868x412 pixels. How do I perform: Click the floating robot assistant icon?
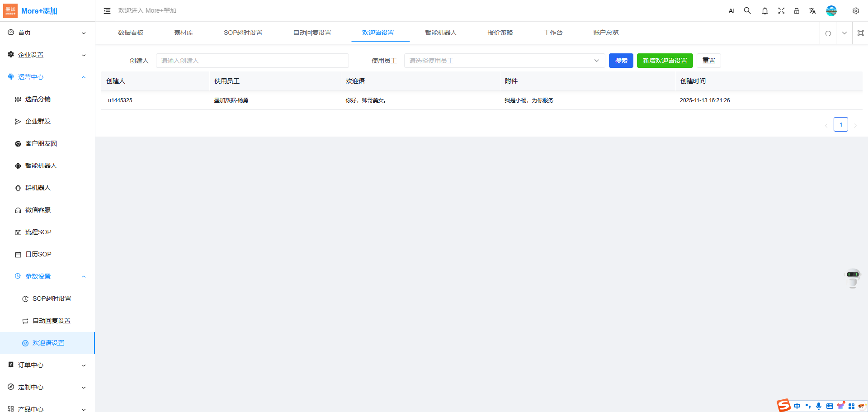853,278
